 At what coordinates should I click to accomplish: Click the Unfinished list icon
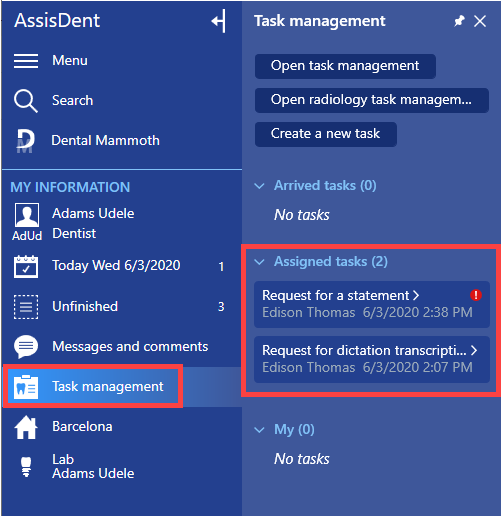point(26,307)
